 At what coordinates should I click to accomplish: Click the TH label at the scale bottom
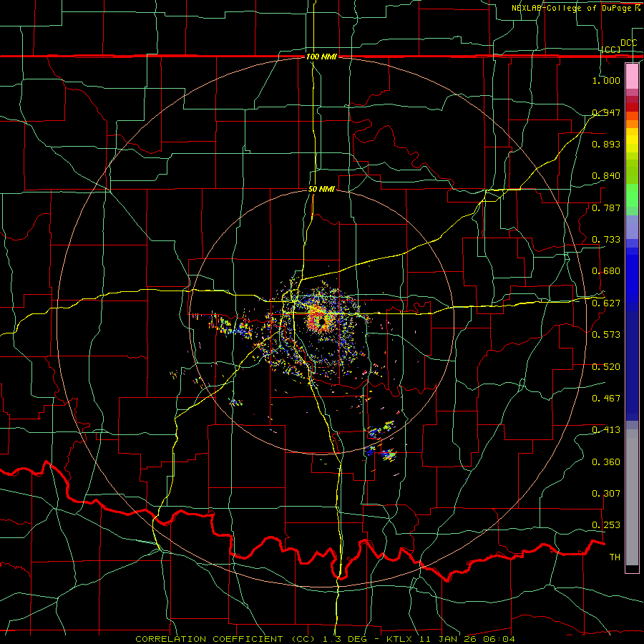click(615, 557)
